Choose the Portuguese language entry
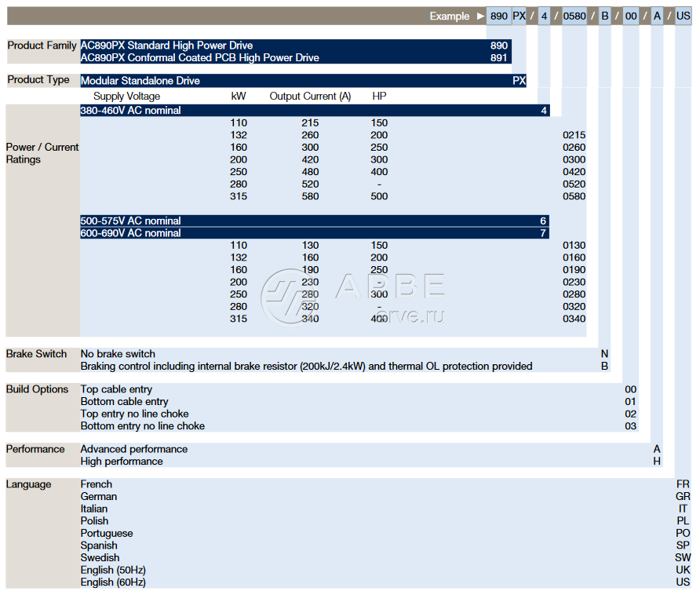Viewport: 700px width, 595px height. tap(107, 533)
